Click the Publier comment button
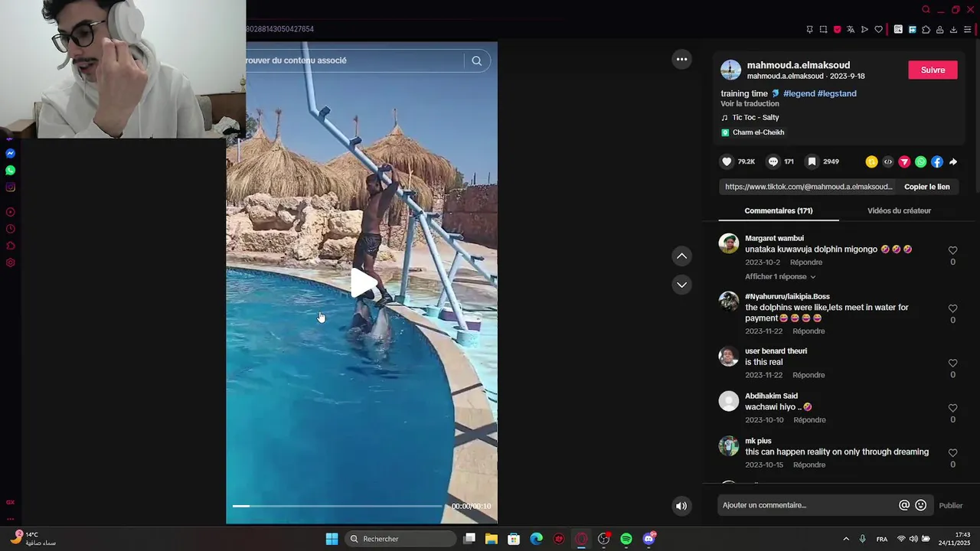The image size is (980, 551). [x=951, y=505]
